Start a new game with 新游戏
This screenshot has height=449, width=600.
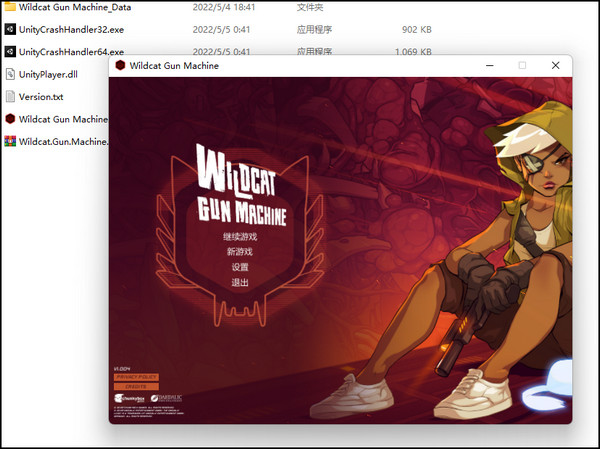tap(240, 251)
